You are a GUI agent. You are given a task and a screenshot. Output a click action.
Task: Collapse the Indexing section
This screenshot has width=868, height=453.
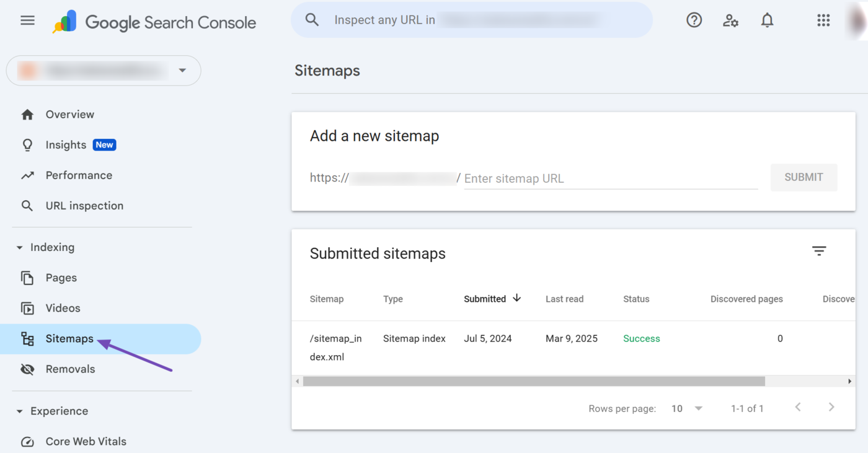[x=20, y=248]
